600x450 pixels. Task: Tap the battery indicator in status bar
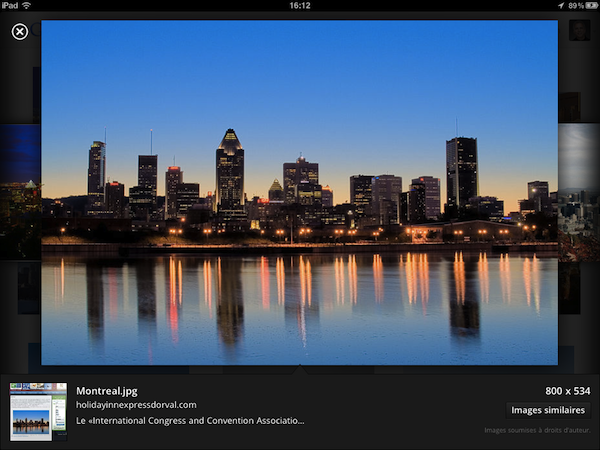[592, 5]
